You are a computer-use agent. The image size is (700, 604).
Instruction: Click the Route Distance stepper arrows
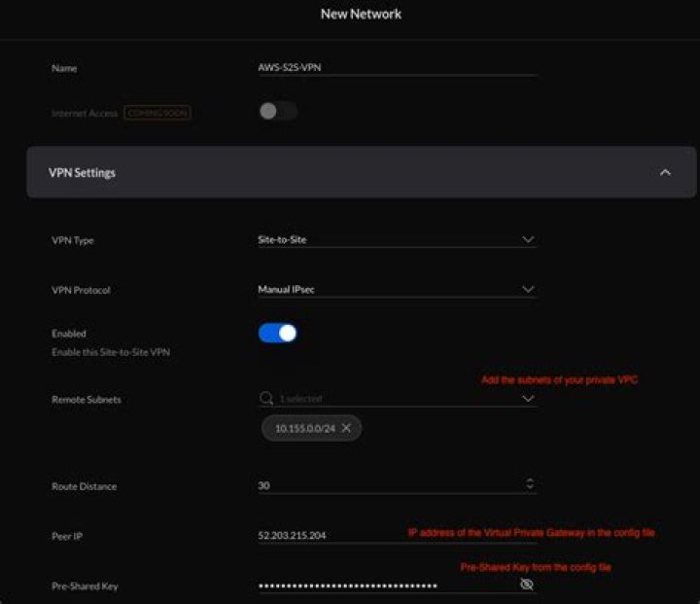click(x=529, y=484)
